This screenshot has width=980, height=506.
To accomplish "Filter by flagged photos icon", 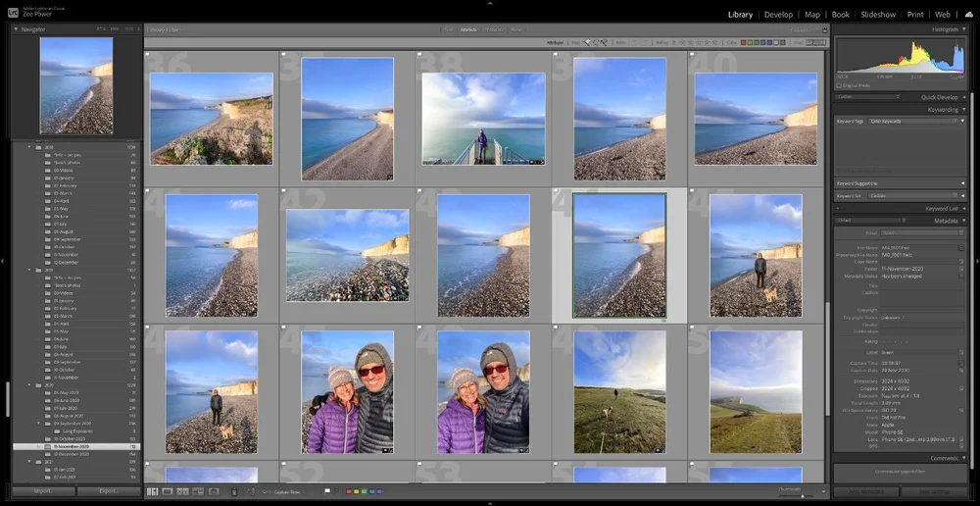I will coord(587,42).
